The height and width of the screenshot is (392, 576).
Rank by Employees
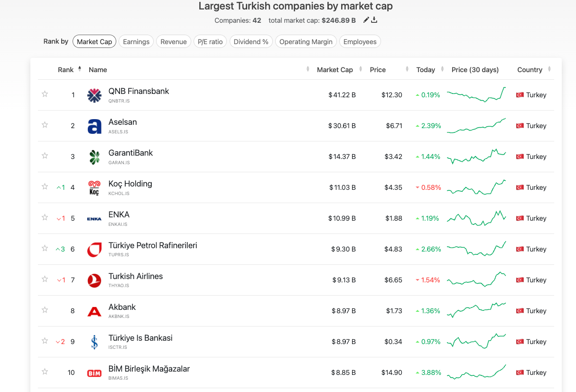pyautogui.click(x=360, y=42)
